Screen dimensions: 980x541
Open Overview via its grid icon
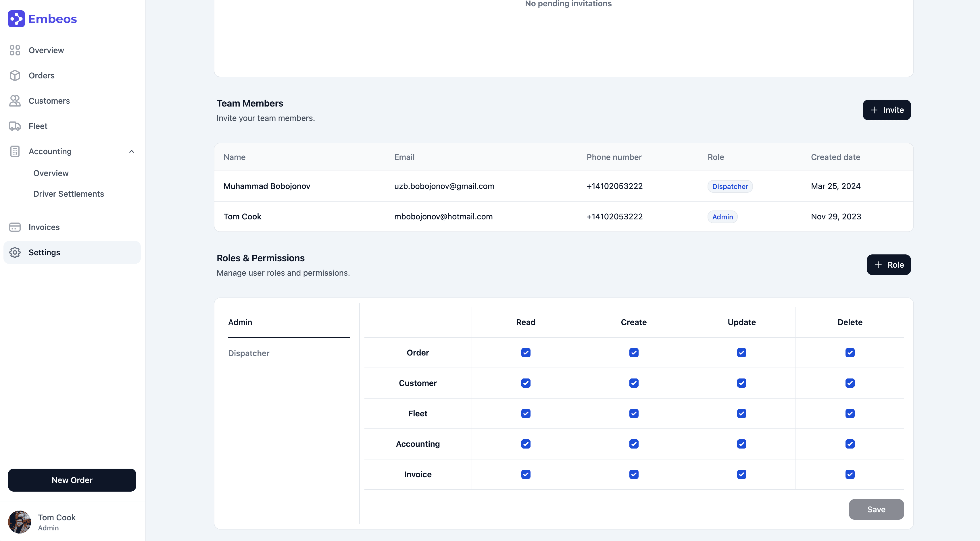tap(15, 50)
